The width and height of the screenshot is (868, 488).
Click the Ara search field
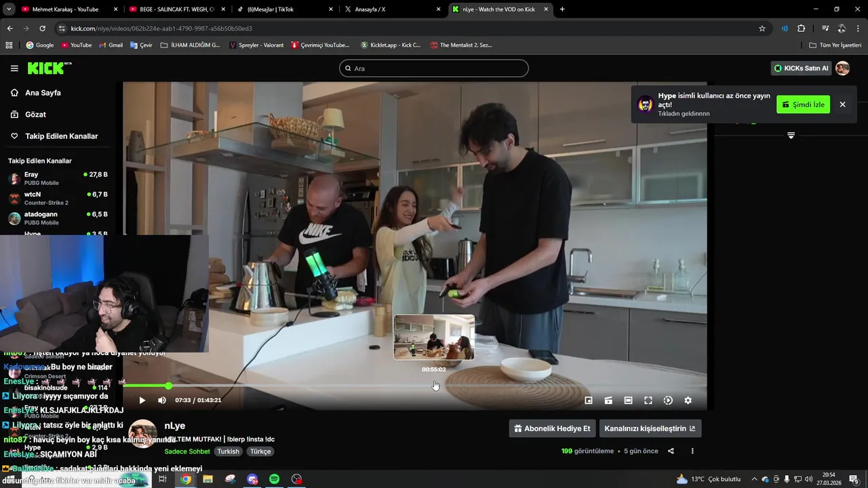pyautogui.click(x=434, y=68)
